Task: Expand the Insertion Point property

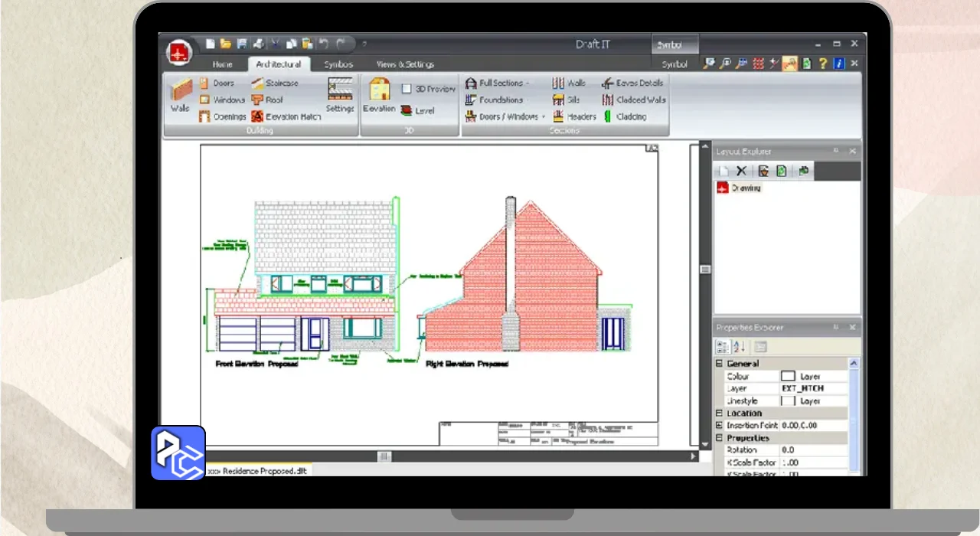Action: (x=719, y=425)
